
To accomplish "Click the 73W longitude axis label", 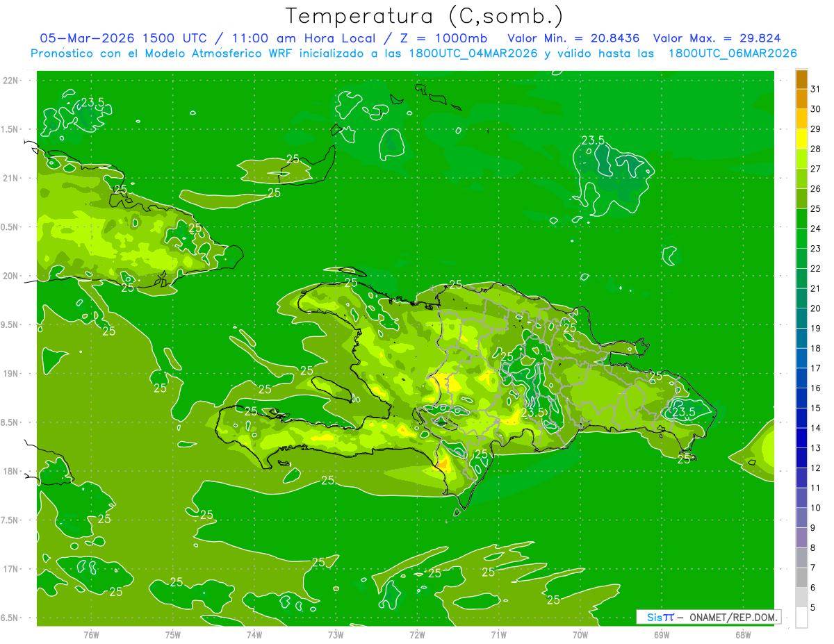I will (x=335, y=634).
